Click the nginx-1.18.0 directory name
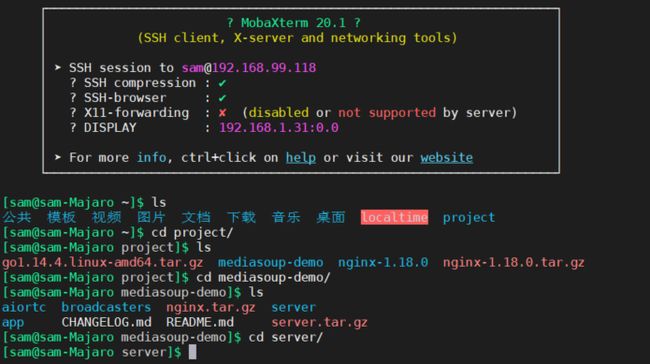This screenshot has width=650, height=364. pyautogui.click(x=383, y=262)
